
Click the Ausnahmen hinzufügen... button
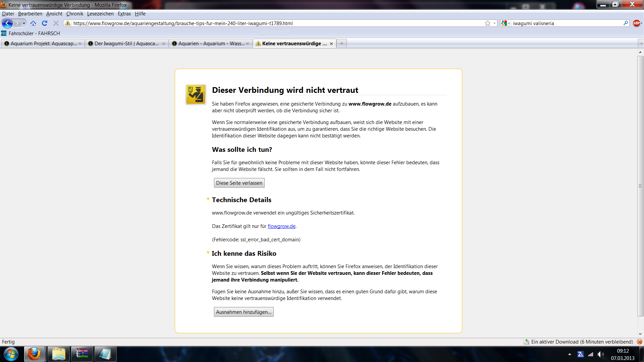click(x=244, y=312)
